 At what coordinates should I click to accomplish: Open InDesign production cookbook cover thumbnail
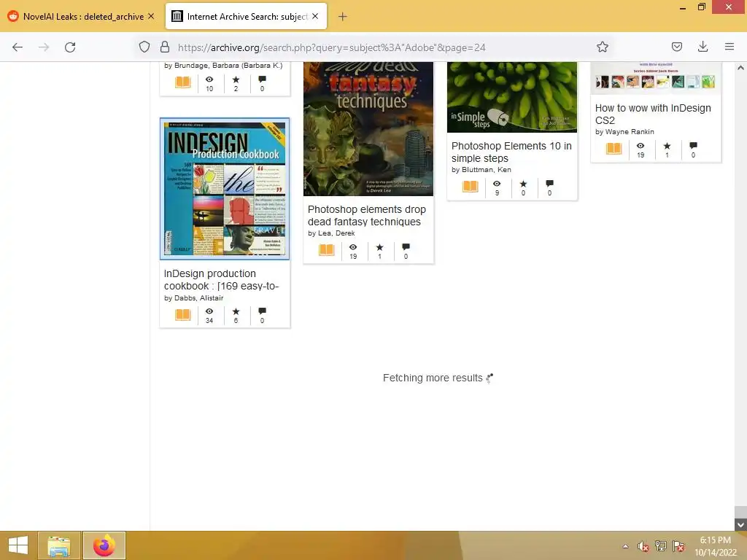click(225, 189)
